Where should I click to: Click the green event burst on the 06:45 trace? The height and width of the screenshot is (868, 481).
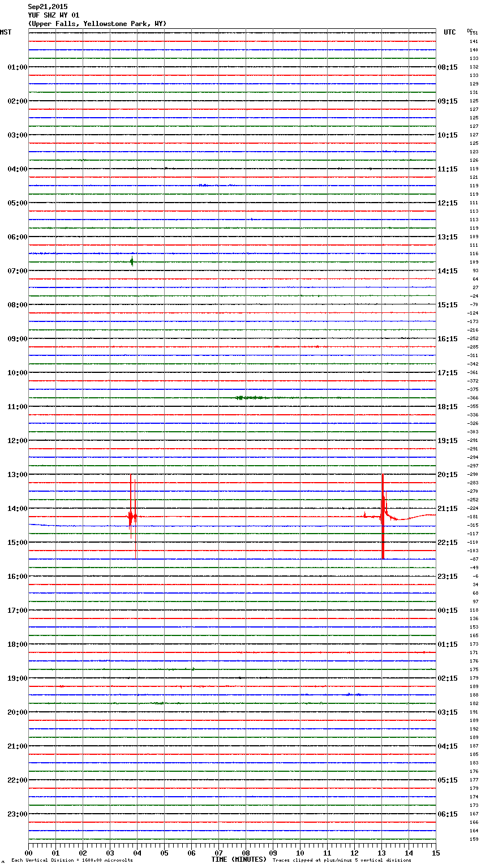(x=132, y=261)
